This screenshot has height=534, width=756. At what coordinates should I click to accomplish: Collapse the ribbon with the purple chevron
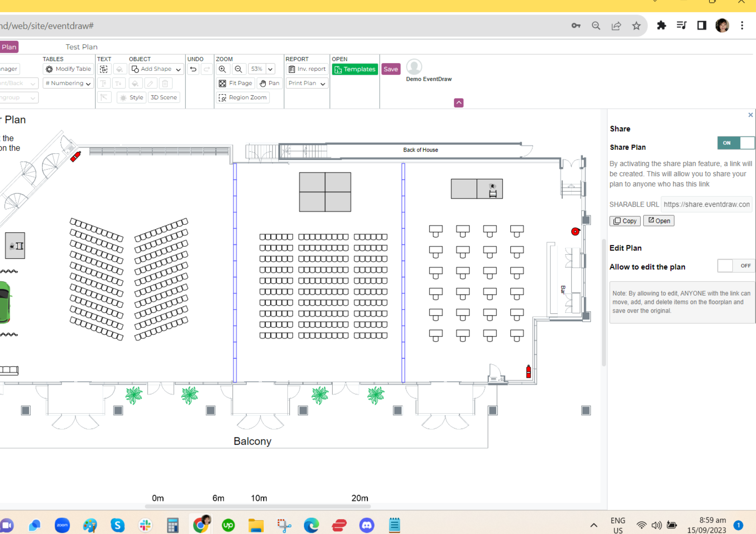click(458, 103)
